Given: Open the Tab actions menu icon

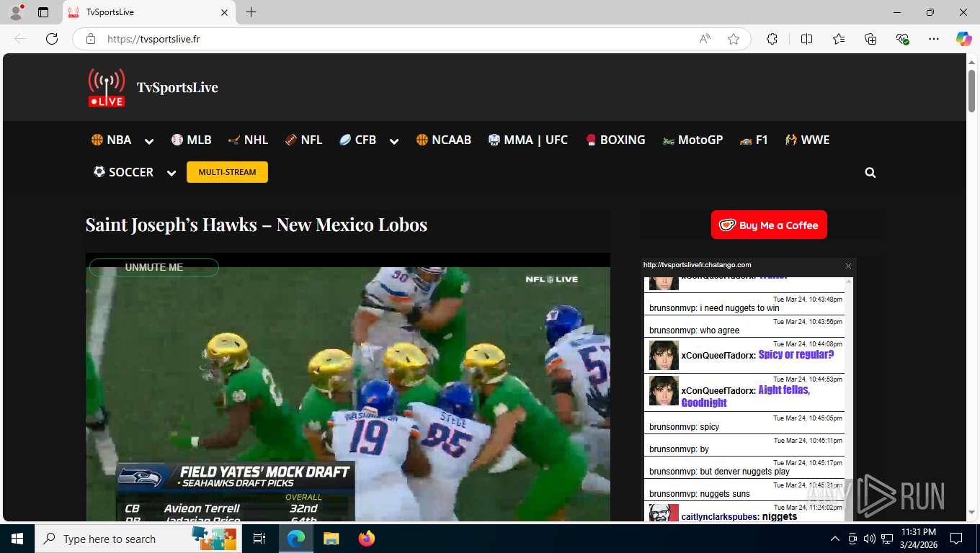Looking at the screenshot, I should (x=43, y=12).
